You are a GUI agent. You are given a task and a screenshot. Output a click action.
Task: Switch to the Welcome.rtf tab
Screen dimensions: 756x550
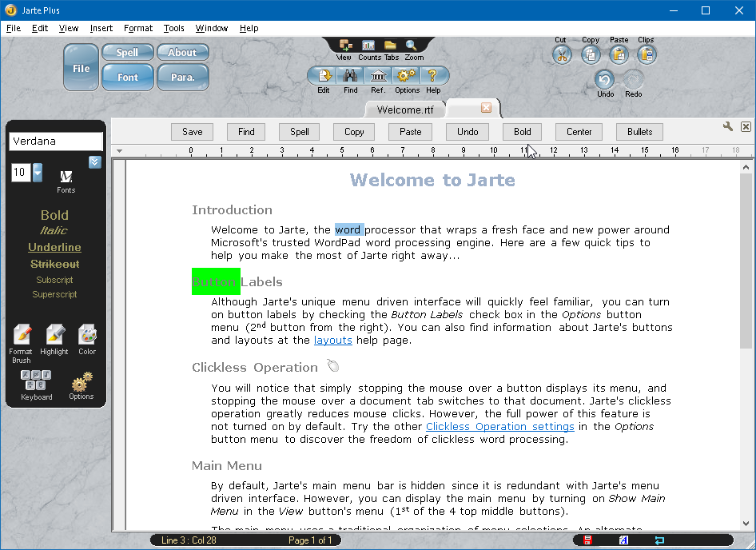click(405, 110)
